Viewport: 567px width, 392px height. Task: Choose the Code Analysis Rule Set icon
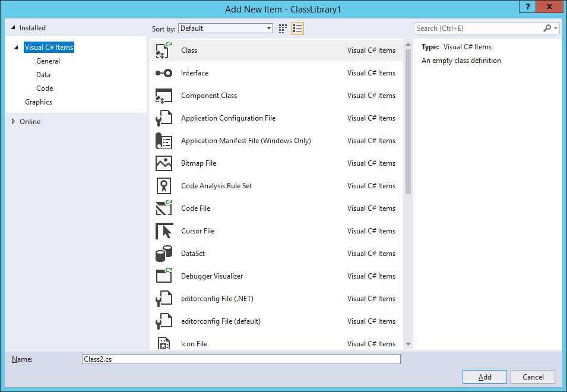pyautogui.click(x=164, y=186)
